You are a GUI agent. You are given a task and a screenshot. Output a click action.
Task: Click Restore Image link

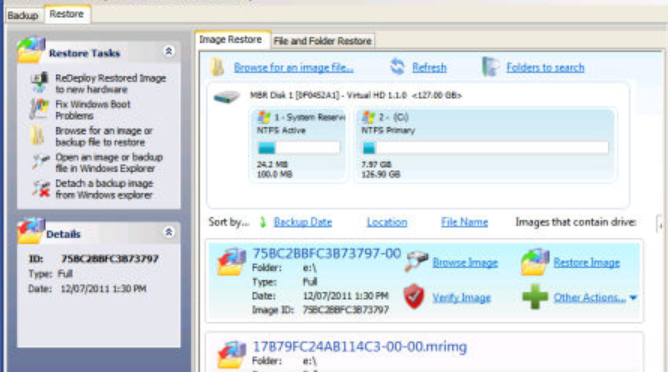coord(587,263)
